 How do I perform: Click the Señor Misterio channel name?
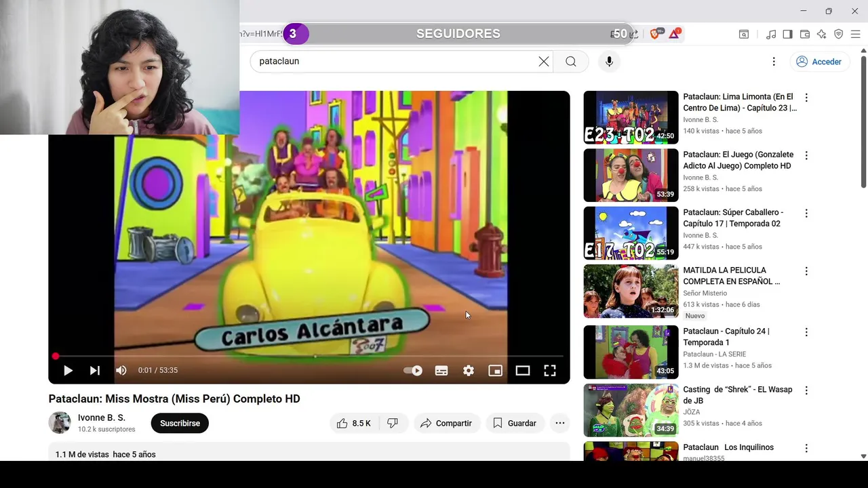(x=705, y=293)
